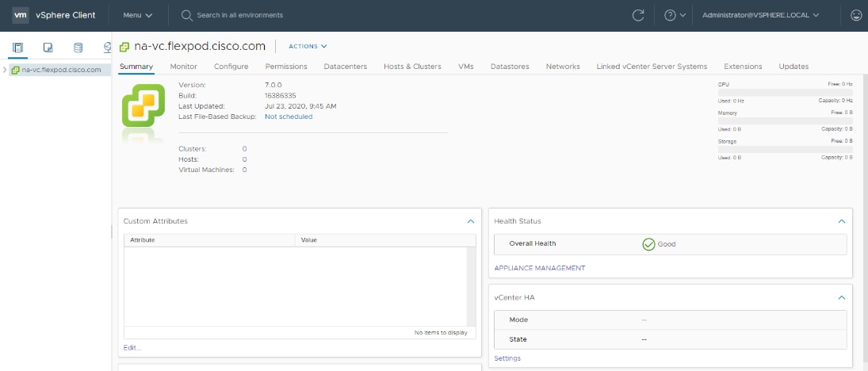Expand the na-vc.flexpod.cisco.com tree node arrow
Image resolution: width=868 pixels, height=371 pixels.
click(x=5, y=70)
